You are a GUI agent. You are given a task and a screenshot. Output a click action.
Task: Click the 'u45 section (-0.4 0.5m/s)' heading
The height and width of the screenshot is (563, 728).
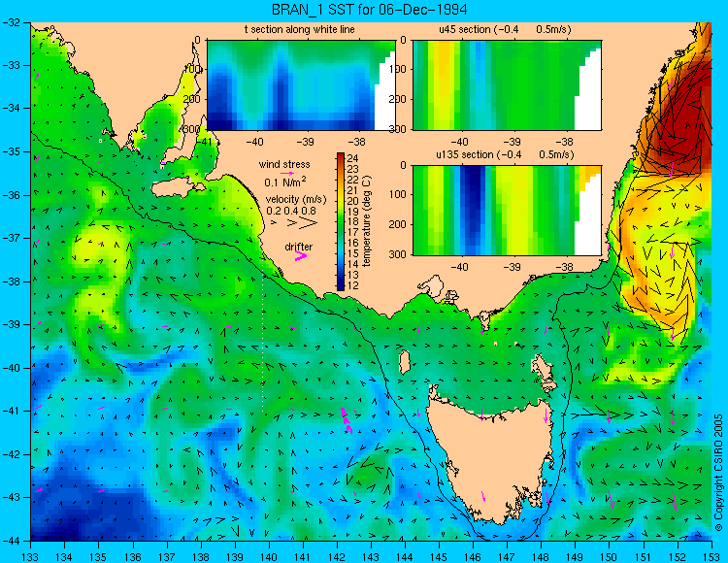(505, 30)
